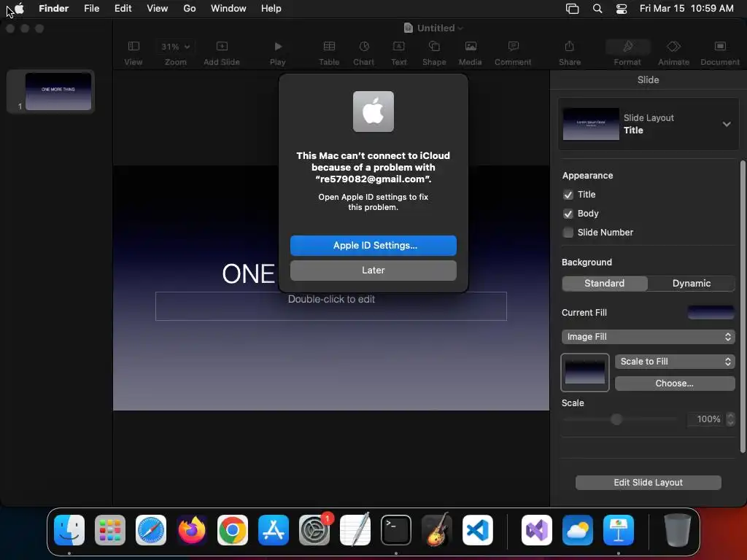
Task: Open Control Center in menu bar
Action: (x=622, y=9)
